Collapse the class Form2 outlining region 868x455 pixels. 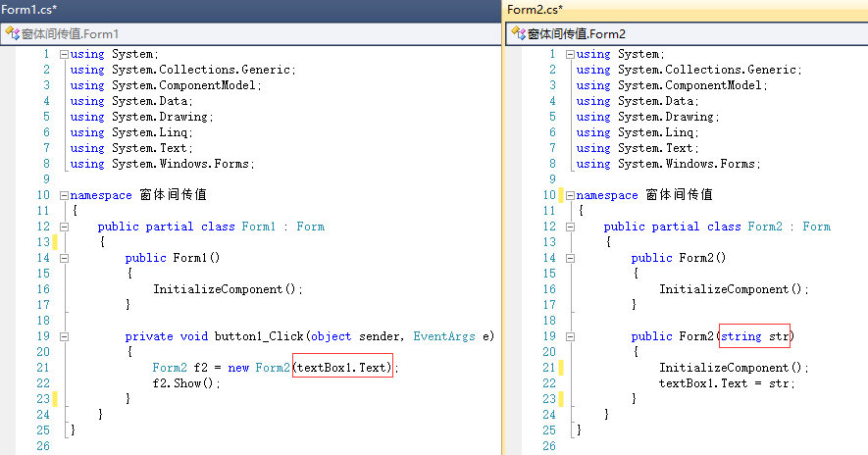tap(570, 227)
